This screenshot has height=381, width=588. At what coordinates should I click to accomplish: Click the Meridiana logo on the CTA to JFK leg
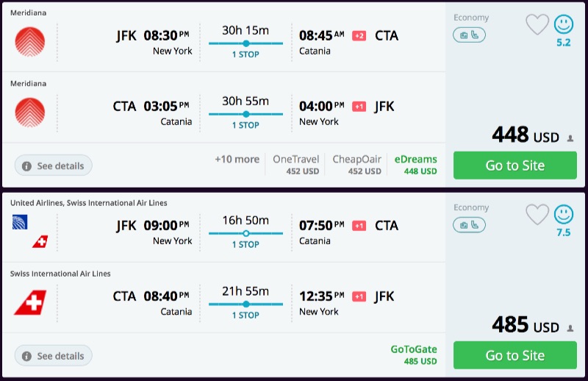pyautogui.click(x=29, y=112)
